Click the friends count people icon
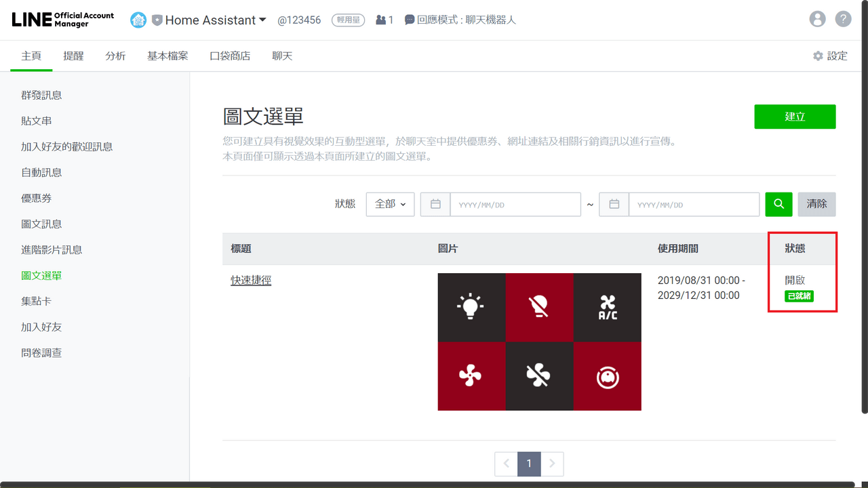868x488 pixels. coord(380,20)
